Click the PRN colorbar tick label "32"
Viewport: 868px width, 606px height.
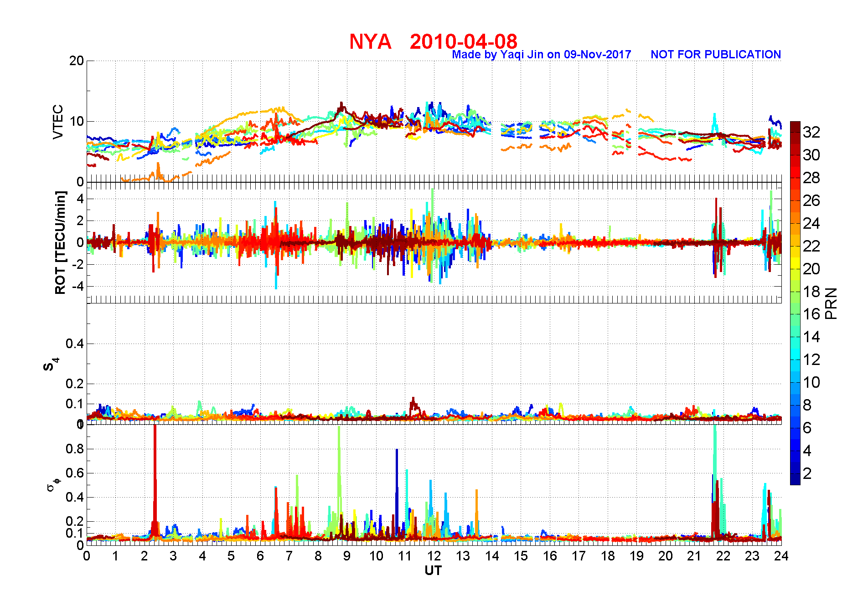point(811,133)
